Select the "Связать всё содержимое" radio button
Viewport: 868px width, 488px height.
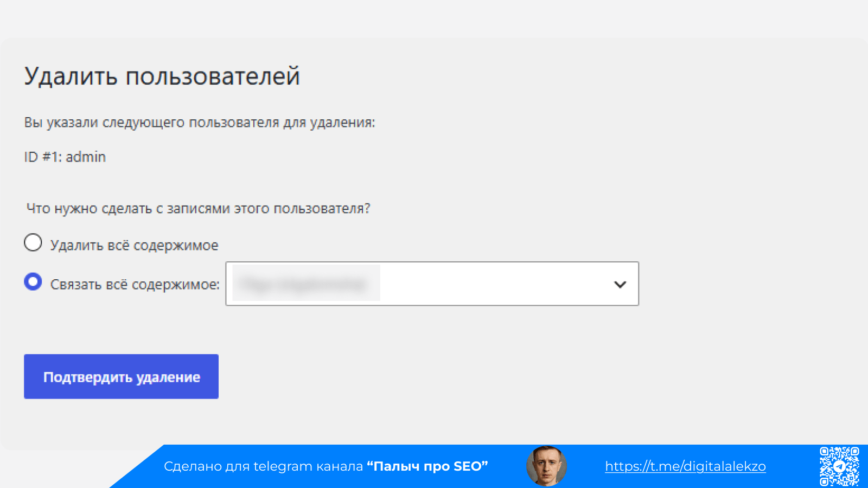click(33, 282)
